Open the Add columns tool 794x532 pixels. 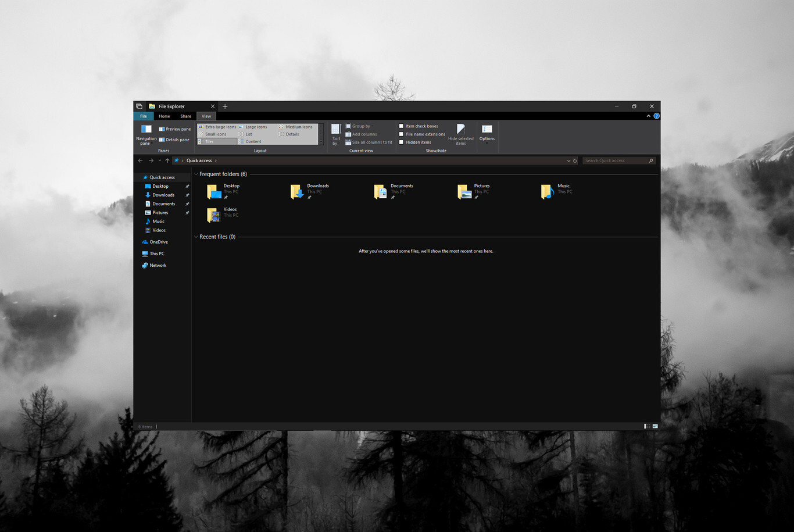362,134
